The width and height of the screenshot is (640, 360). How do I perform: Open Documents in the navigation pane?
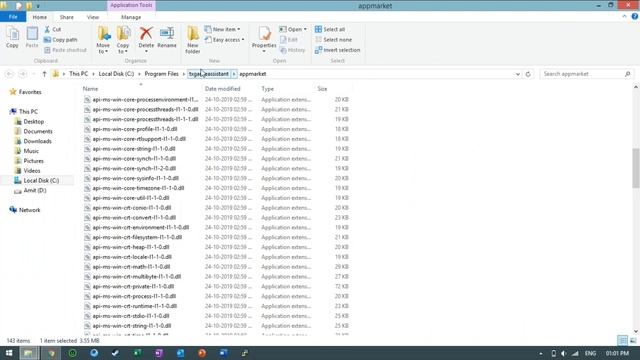point(38,131)
